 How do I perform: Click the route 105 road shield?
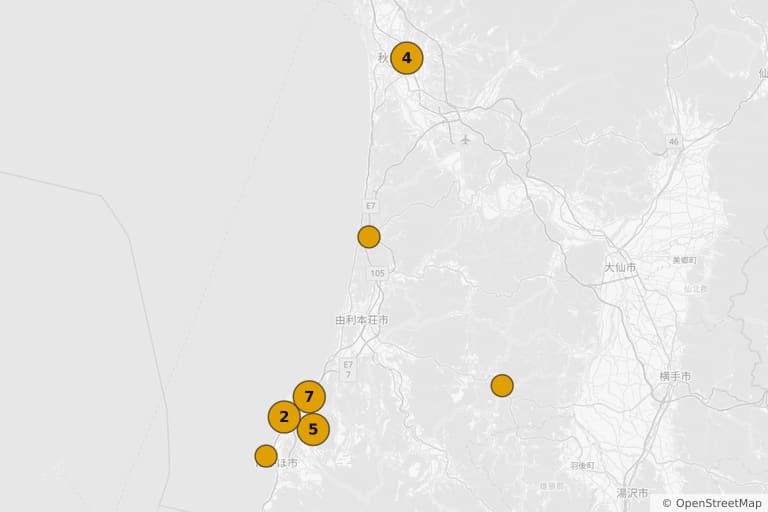(378, 273)
